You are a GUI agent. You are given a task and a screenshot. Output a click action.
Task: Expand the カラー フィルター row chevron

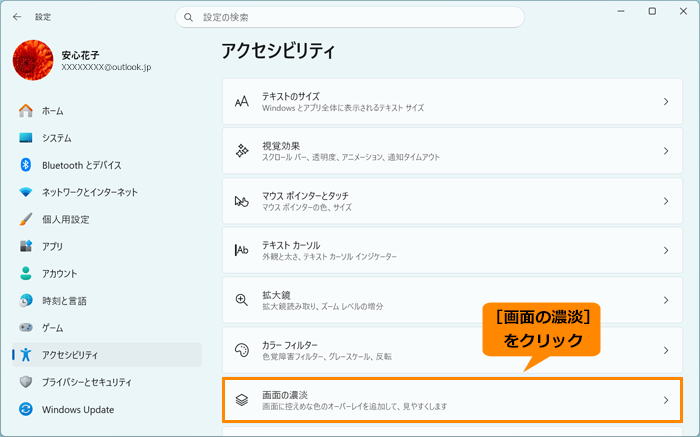[666, 350]
